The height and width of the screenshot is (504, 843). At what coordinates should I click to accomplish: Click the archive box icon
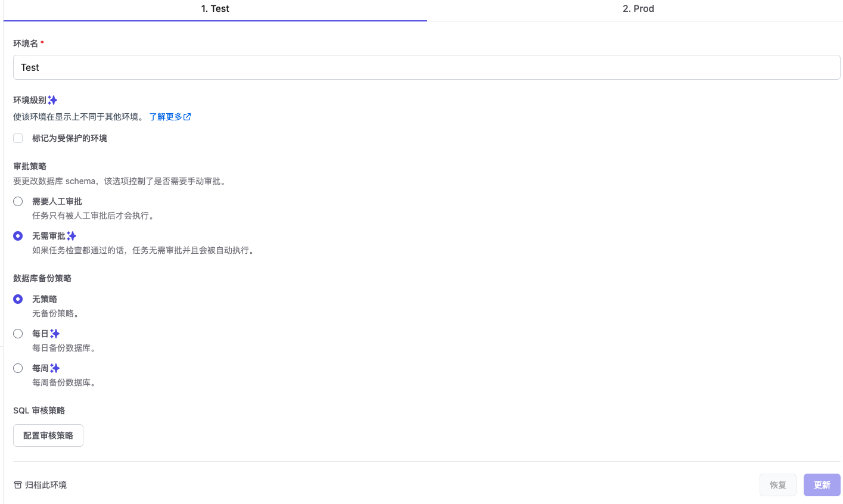tap(18, 485)
